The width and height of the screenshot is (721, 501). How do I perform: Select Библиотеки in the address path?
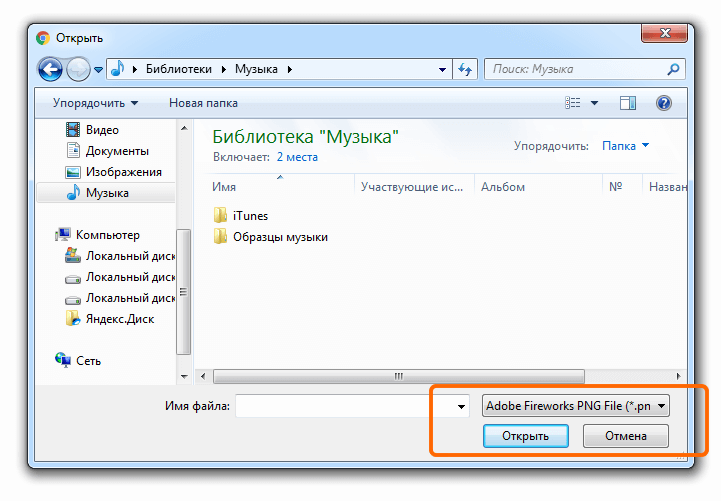179,69
